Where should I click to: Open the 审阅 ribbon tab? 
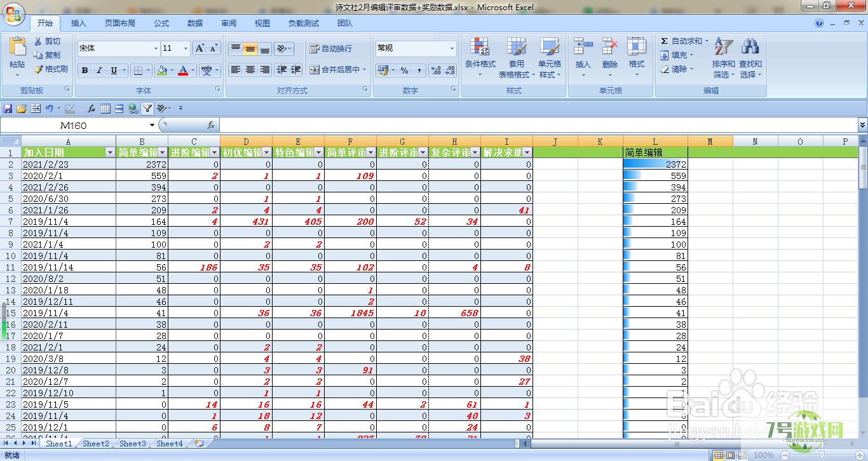click(229, 23)
